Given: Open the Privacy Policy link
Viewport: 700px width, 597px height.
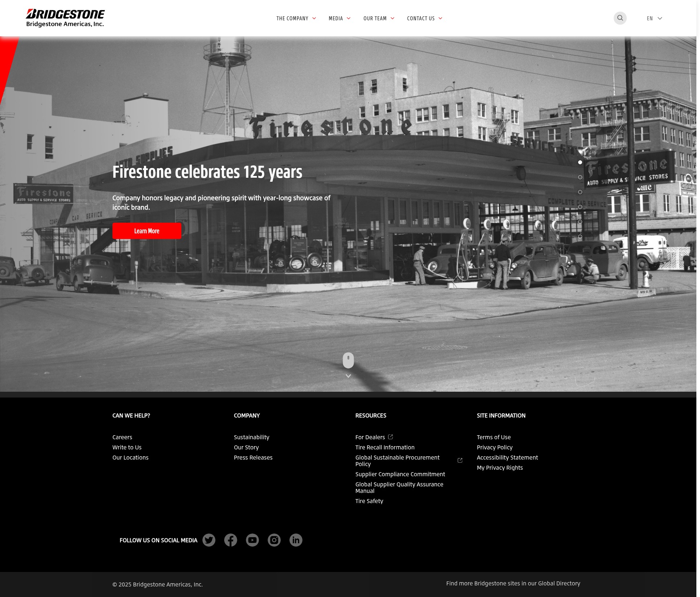Looking at the screenshot, I should (494, 447).
